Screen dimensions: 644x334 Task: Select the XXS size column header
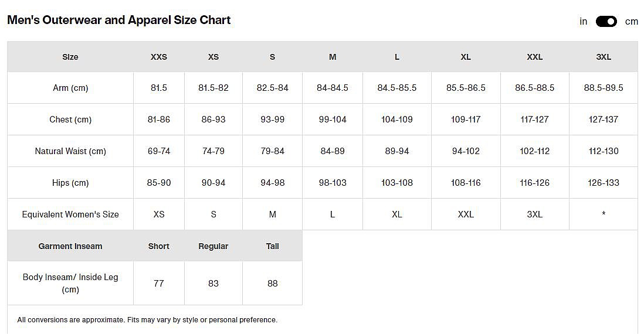159,57
